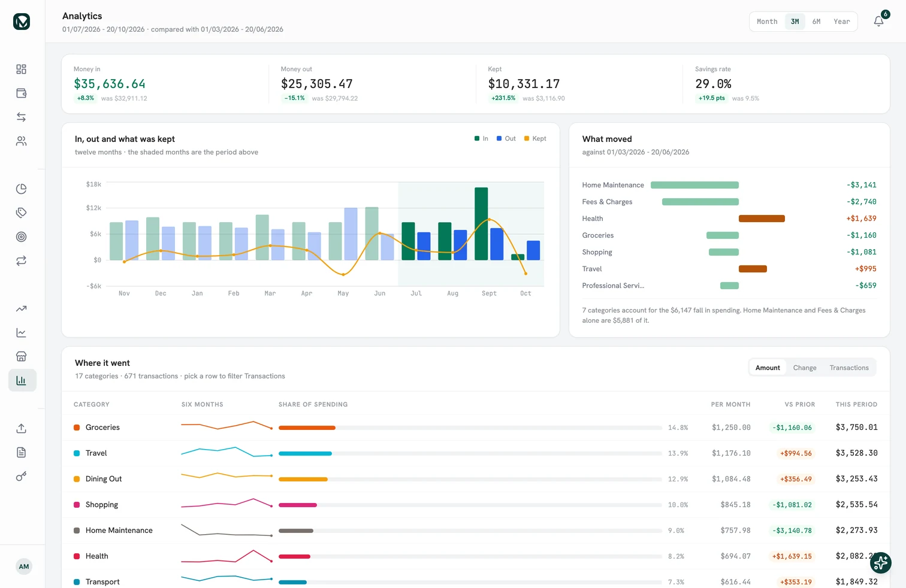Click the blue October Out bar
The image size is (906, 588).
(533, 250)
